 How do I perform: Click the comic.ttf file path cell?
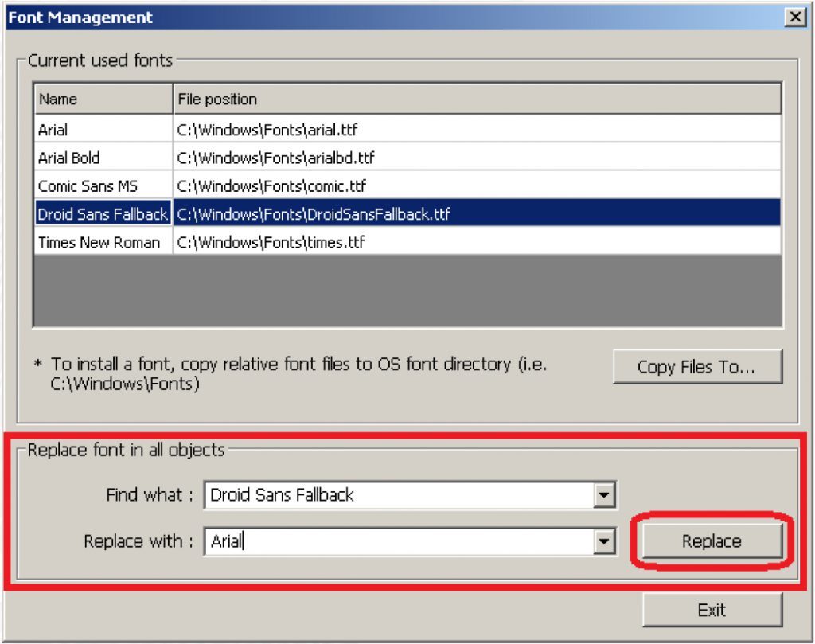(477, 185)
